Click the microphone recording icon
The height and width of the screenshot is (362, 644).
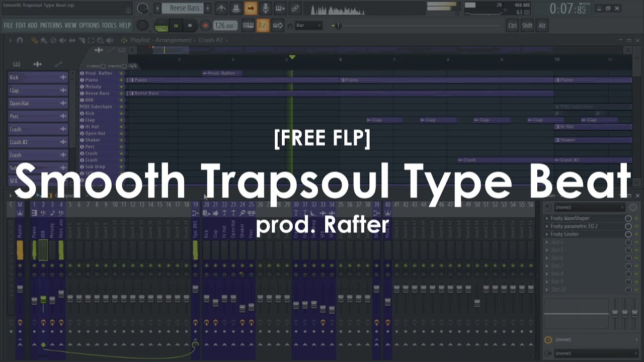[x=265, y=8]
